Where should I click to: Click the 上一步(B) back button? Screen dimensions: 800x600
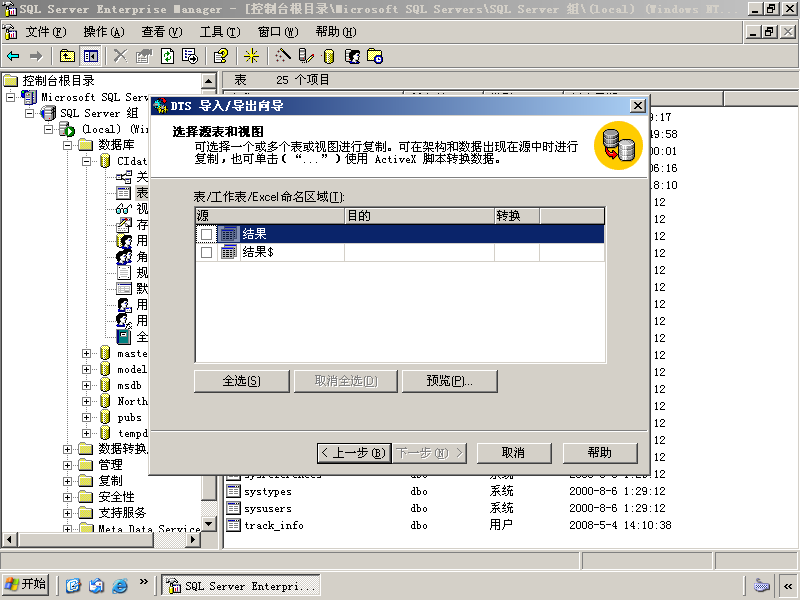pyautogui.click(x=354, y=453)
